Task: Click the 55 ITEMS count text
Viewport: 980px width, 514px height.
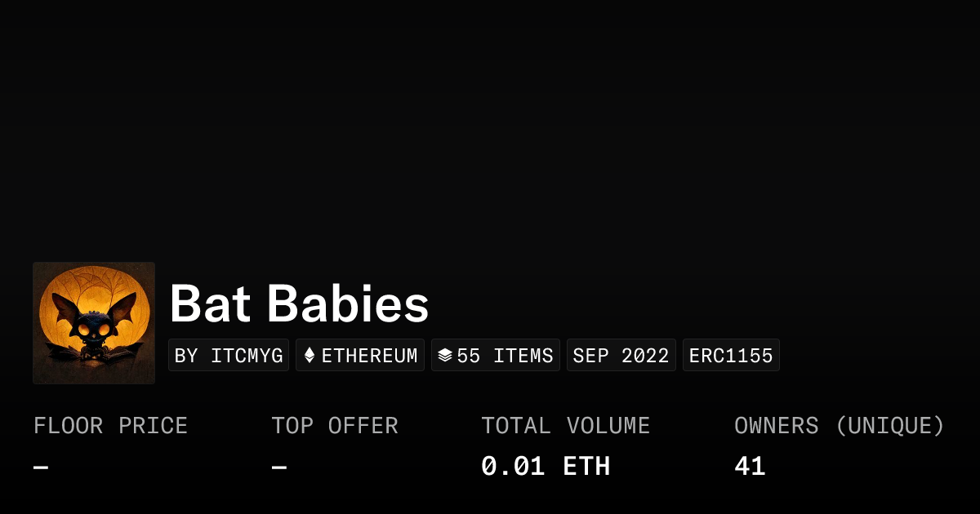Action: coord(505,356)
